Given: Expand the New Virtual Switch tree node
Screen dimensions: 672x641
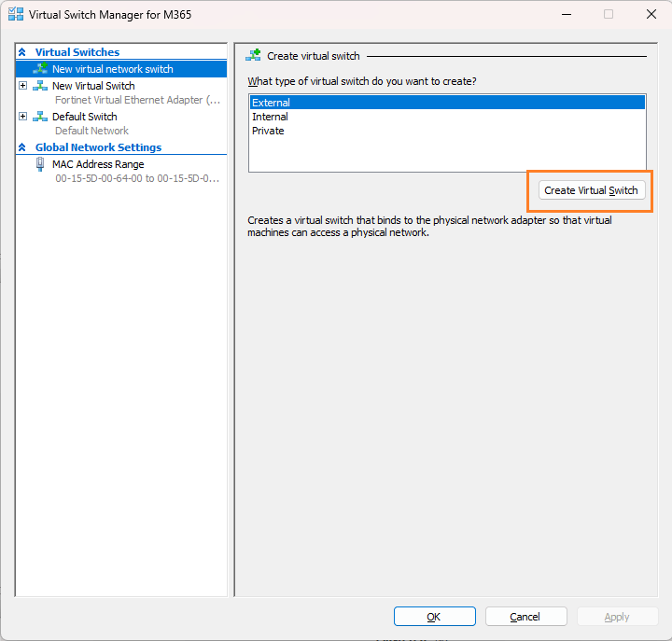Looking at the screenshot, I should (x=23, y=86).
